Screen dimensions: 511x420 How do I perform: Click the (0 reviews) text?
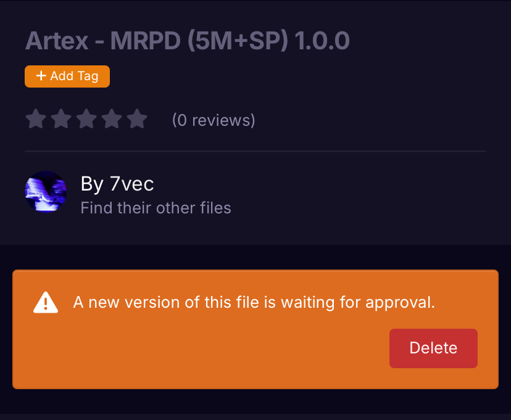click(214, 120)
